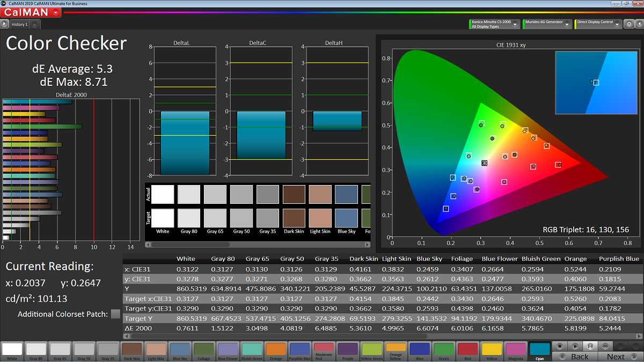Select the Foliage patch in bottom strip
This screenshot has width=644, height=362.
coord(204,351)
